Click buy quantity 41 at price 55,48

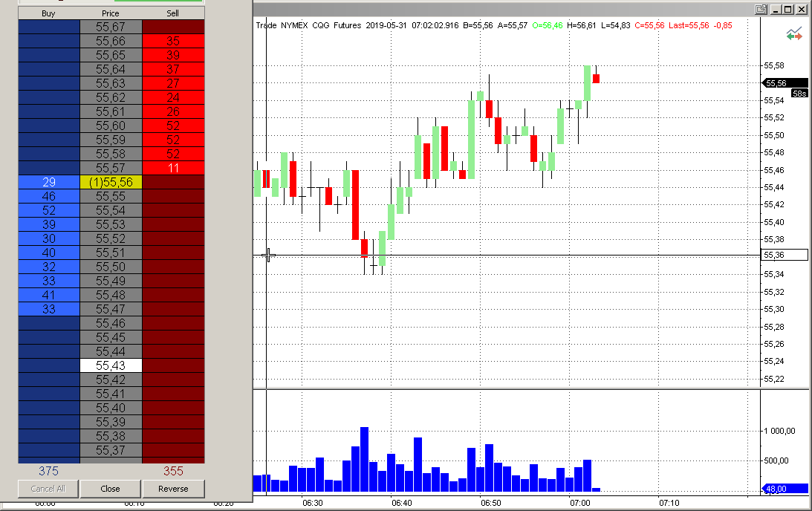tap(49, 295)
